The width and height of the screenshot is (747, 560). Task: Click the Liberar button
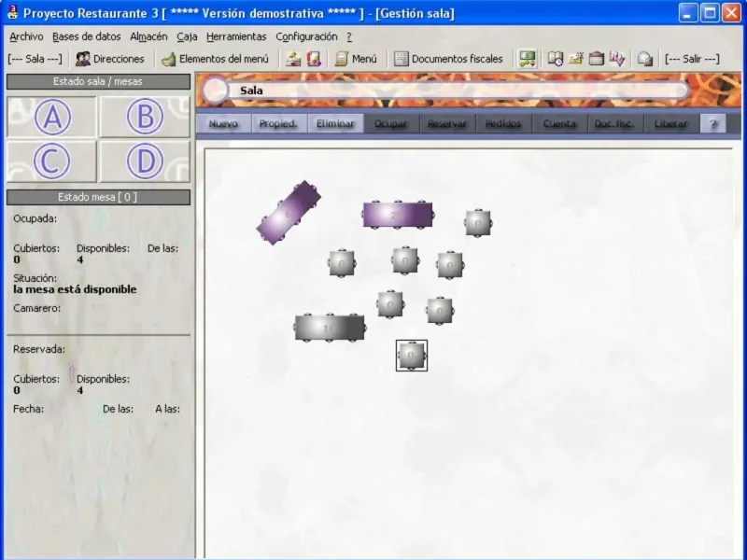coord(671,124)
